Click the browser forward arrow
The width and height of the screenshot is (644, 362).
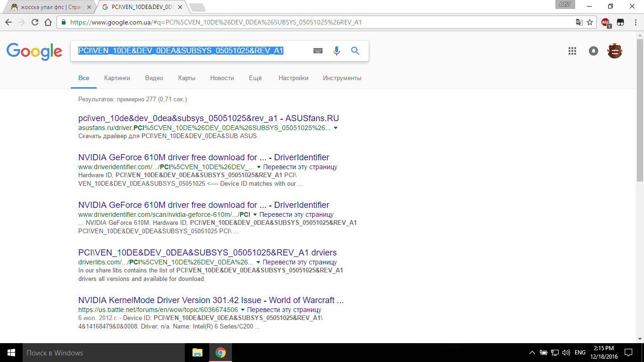[22, 22]
